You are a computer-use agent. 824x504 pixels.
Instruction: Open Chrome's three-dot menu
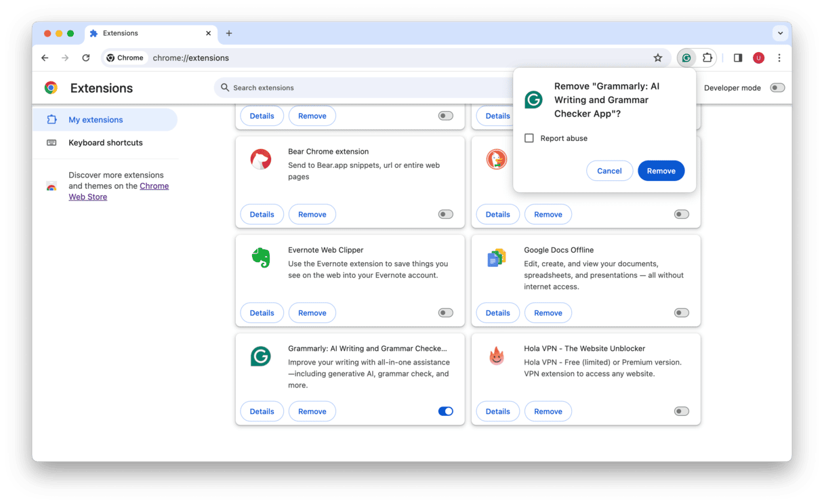point(779,58)
